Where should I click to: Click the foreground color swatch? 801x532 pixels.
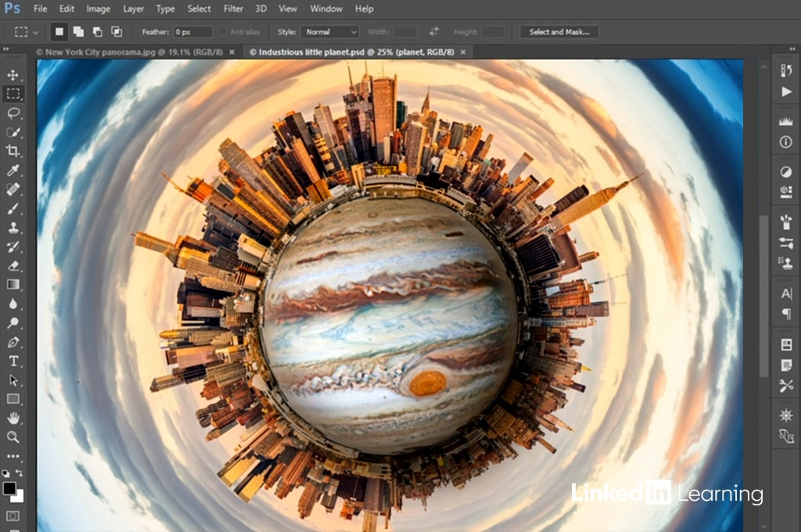[x=9, y=489]
